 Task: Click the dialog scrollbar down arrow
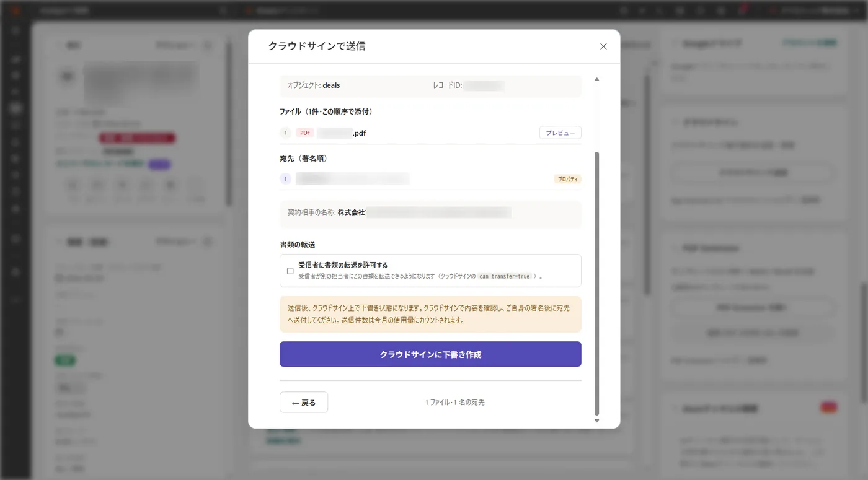coord(596,421)
